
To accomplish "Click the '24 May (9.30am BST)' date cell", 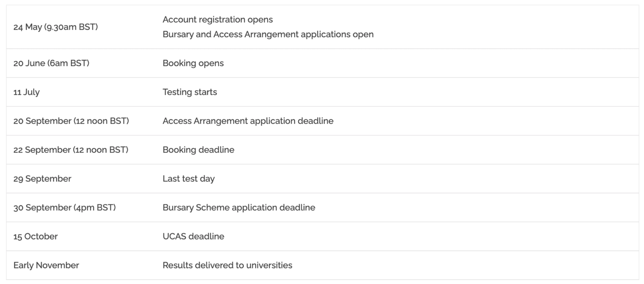I will [55, 27].
